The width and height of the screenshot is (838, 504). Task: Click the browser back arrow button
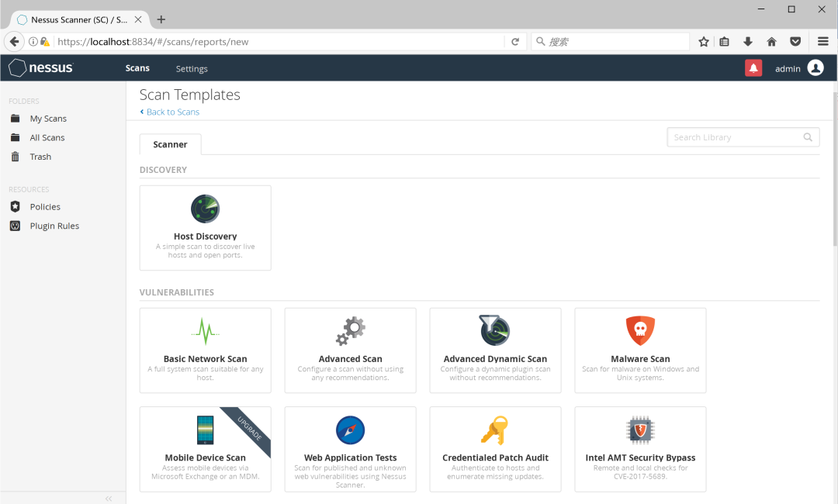coord(15,42)
